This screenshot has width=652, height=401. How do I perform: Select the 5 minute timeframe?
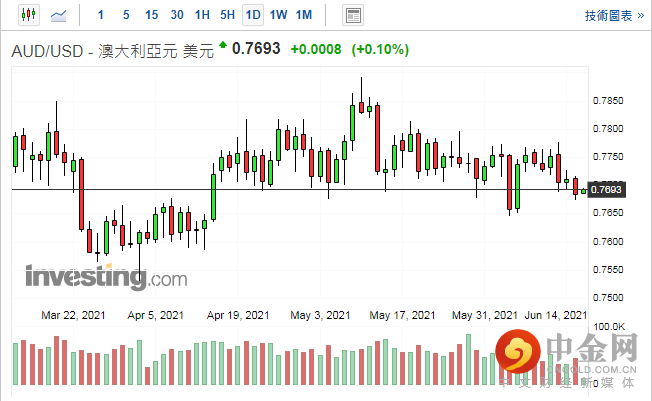[x=126, y=15]
